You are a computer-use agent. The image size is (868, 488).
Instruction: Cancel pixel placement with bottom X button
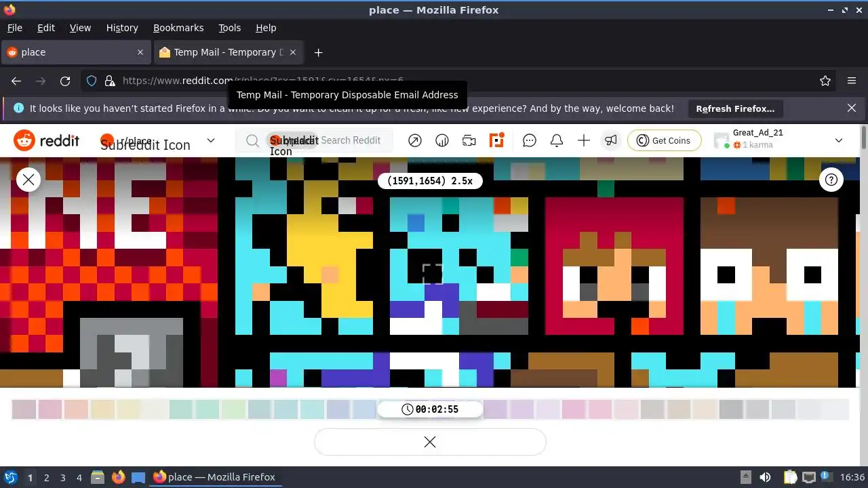(x=430, y=442)
